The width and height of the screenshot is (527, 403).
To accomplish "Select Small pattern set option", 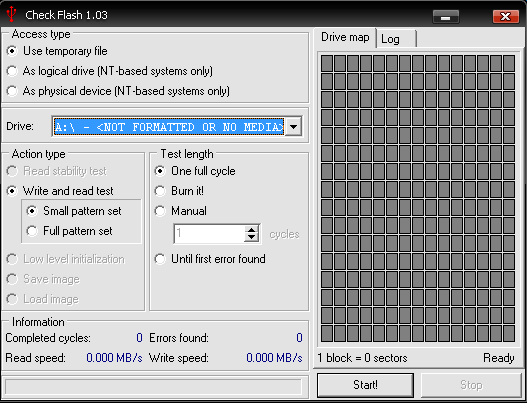I will (x=74, y=211).
